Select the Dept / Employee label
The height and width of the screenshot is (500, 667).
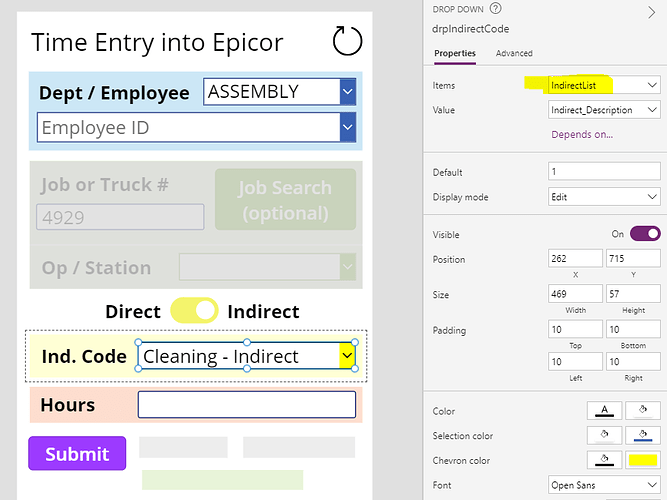(x=114, y=93)
